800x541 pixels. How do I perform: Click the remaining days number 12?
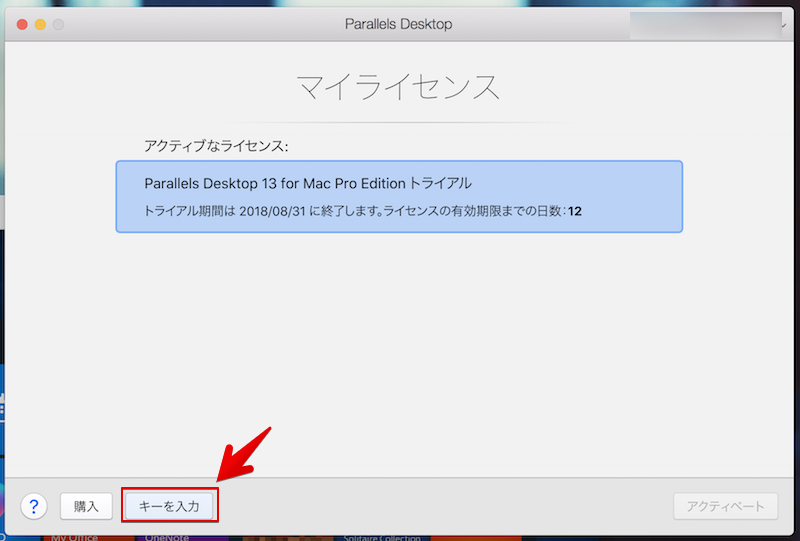pyautogui.click(x=575, y=211)
